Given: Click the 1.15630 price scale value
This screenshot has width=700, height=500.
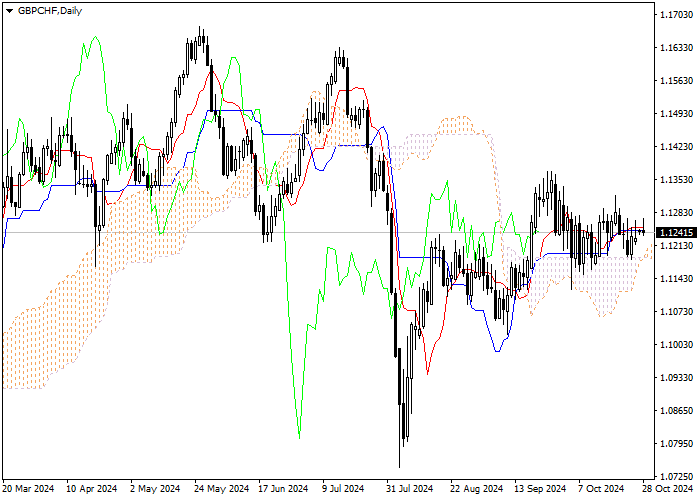Looking at the screenshot, I should (x=677, y=81).
